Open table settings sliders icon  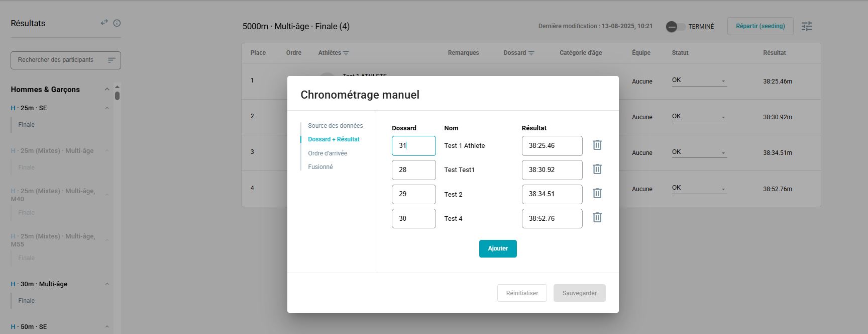click(807, 26)
